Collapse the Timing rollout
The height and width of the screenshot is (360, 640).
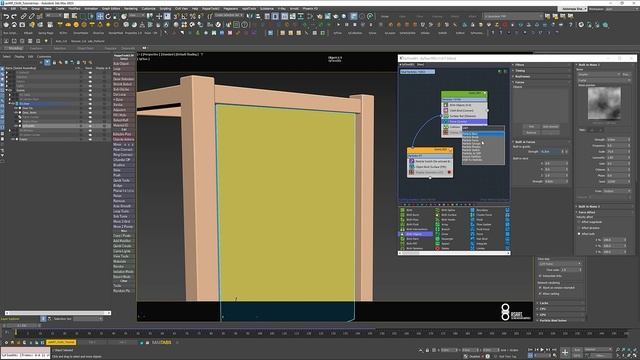pos(541,71)
